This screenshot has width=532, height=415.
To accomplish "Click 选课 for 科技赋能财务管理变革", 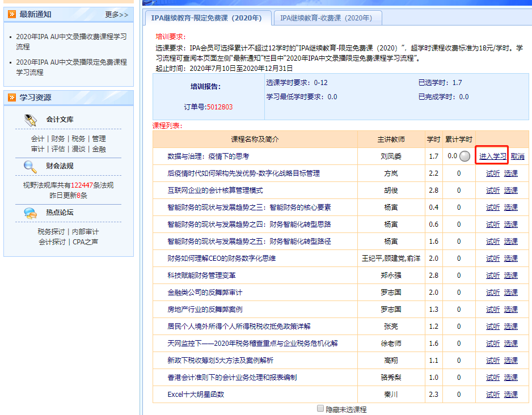I will [510, 276].
